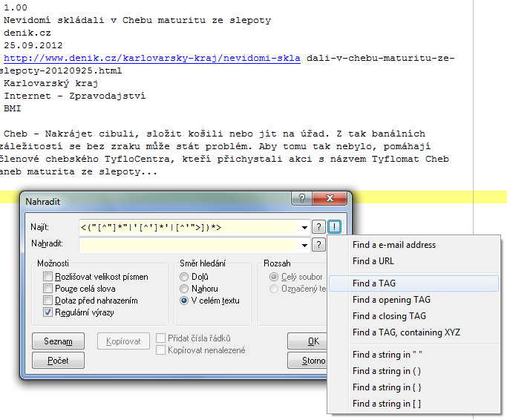Click the dialog title bar help button
Screen dimensions: 507x420
[301, 198]
